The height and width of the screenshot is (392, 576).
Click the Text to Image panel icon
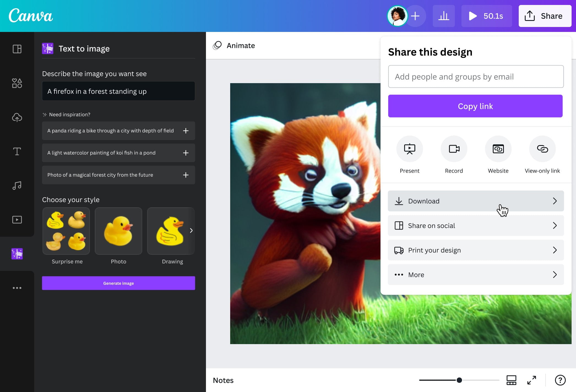click(x=17, y=254)
